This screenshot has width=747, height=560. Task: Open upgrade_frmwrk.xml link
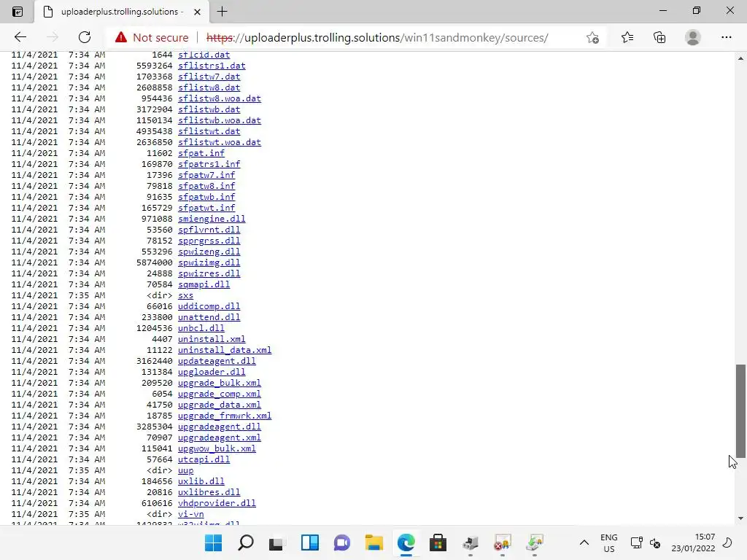[225, 416]
